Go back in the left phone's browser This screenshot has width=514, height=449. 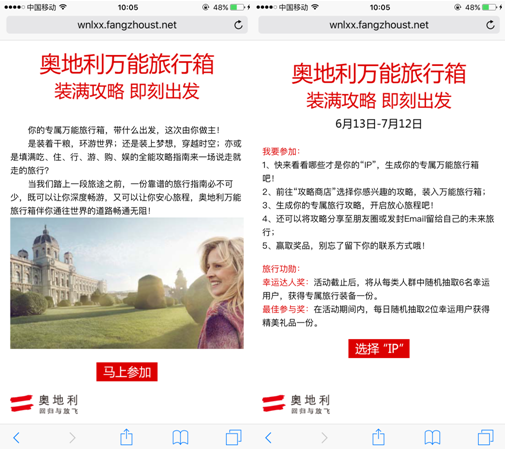pos(16,437)
